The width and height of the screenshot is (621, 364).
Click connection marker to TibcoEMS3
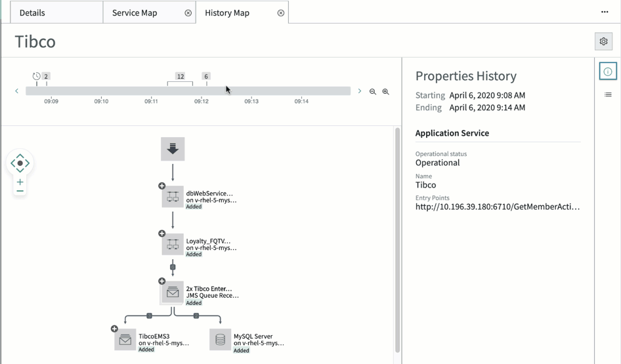pos(149,315)
